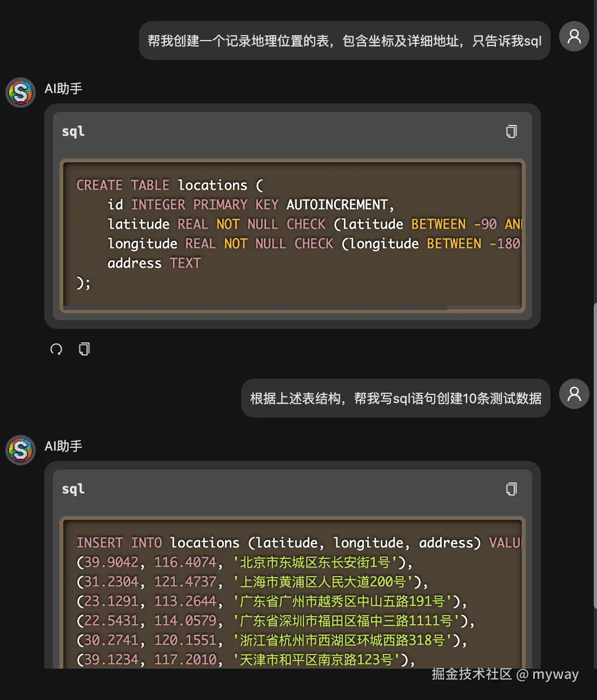Image resolution: width=597 pixels, height=700 pixels.
Task: Regenerate the first AI reply
Action: (56, 349)
